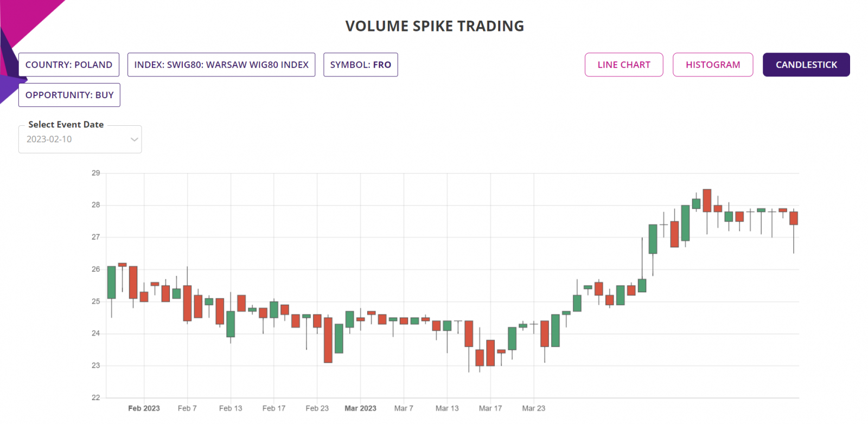Viewport: 868px width, 424px height.
Task: Click the Feb 23 x-axis label
Action: click(317, 408)
